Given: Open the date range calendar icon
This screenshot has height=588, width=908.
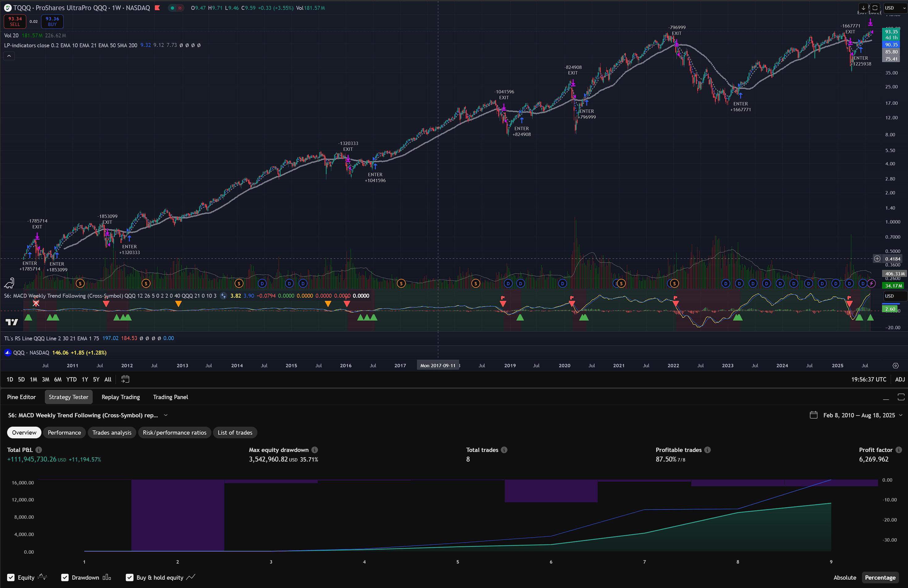Looking at the screenshot, I should point(125,379).
